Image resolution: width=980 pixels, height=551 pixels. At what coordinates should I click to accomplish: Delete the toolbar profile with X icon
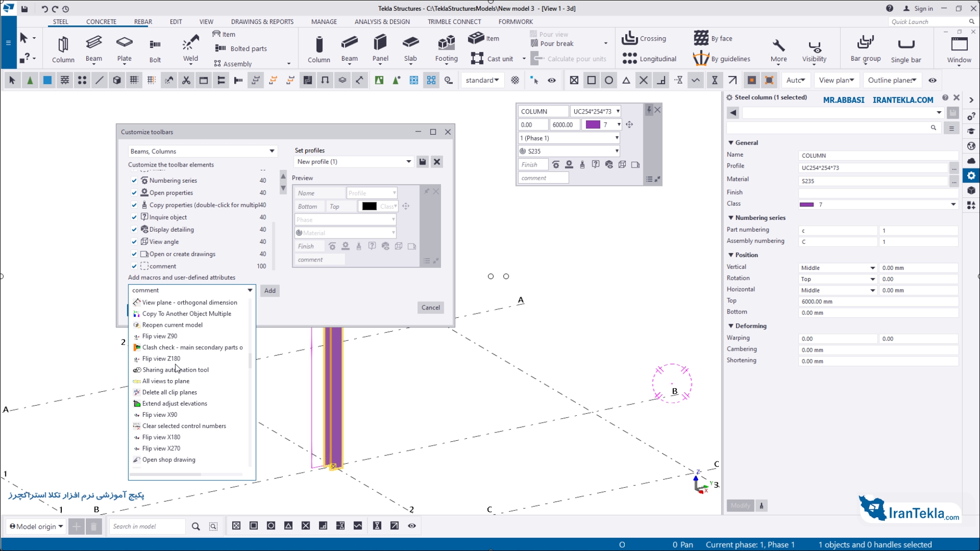coord(437,162)
